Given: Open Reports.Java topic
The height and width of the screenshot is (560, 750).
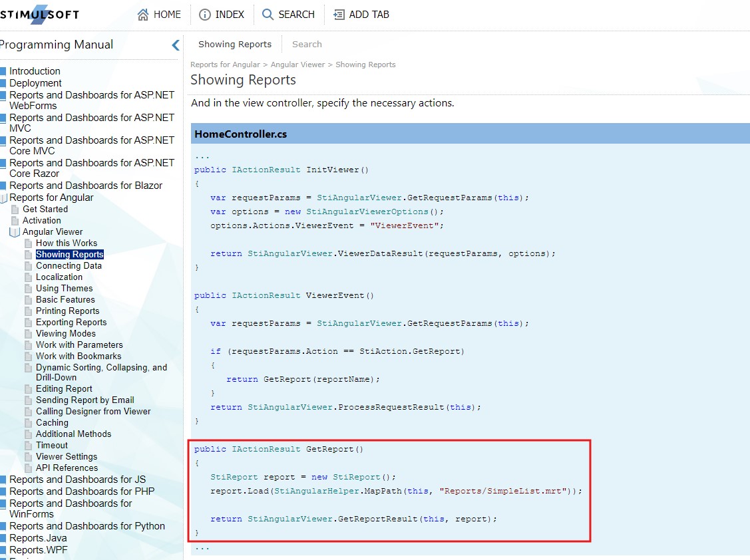Looking at the screenshot, I should pos(39,538).
